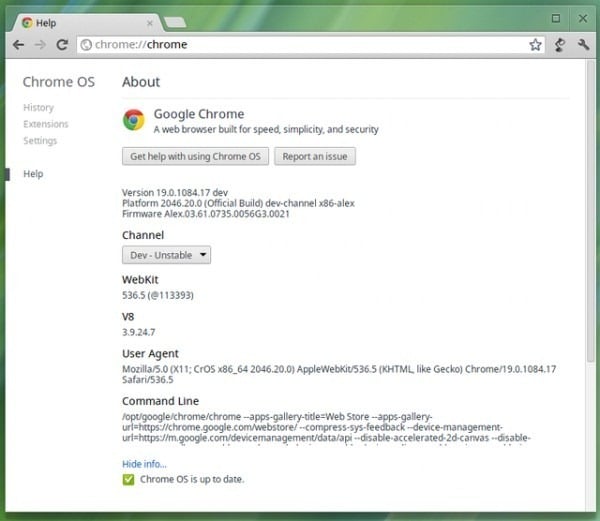Click the /opt/google/chrome command line text
The width and height of the screenshot is (600, 521).
tap(326, 427)
